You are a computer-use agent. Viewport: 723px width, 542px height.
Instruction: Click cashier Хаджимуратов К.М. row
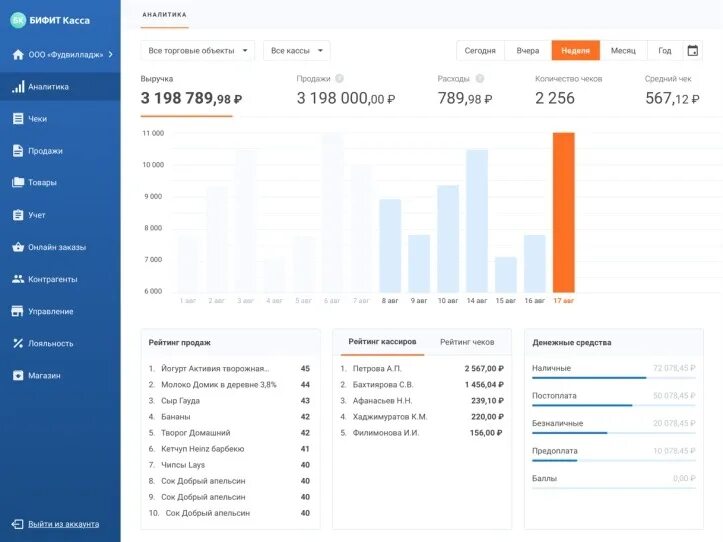(x=422, y=417)
